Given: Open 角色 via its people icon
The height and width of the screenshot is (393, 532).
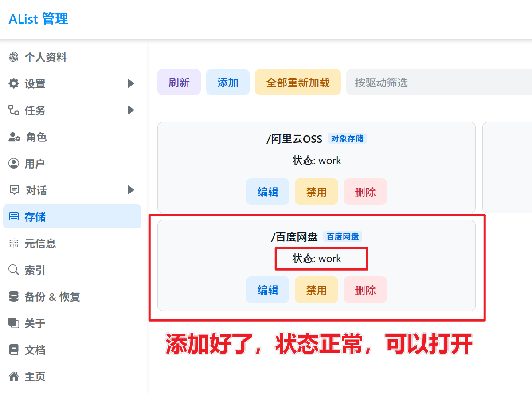Looking at the screenshot, I should 13,137.
